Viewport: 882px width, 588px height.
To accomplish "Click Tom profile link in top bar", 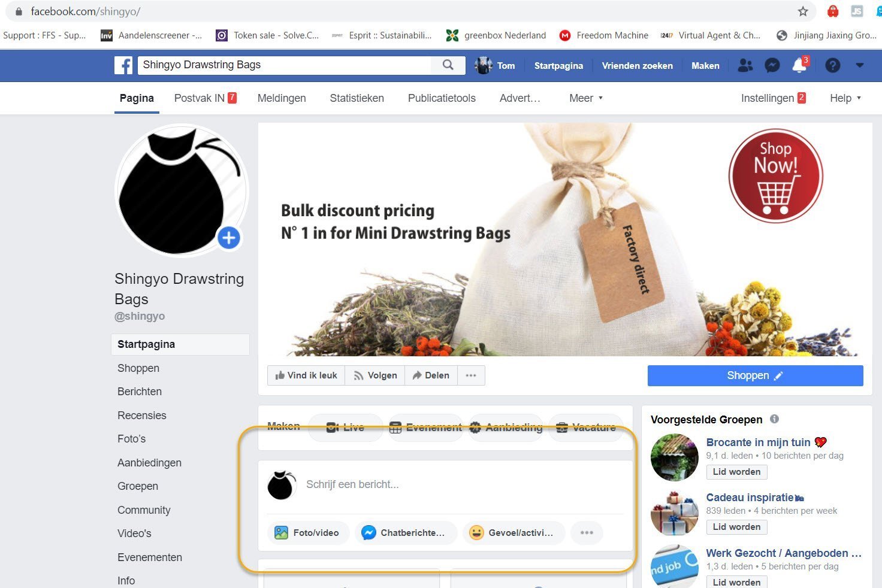I will click(x=495, y=65).
